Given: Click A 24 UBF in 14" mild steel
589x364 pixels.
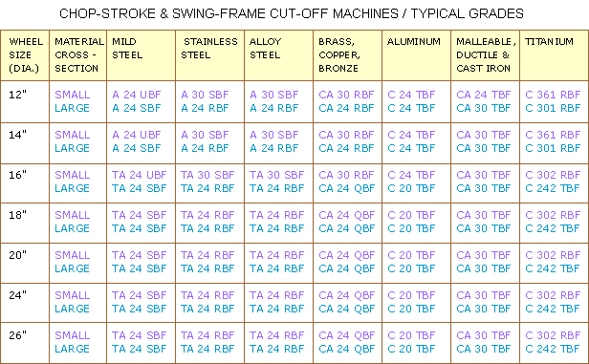Looking at the screenshot, I should click(x=137, y=135).
